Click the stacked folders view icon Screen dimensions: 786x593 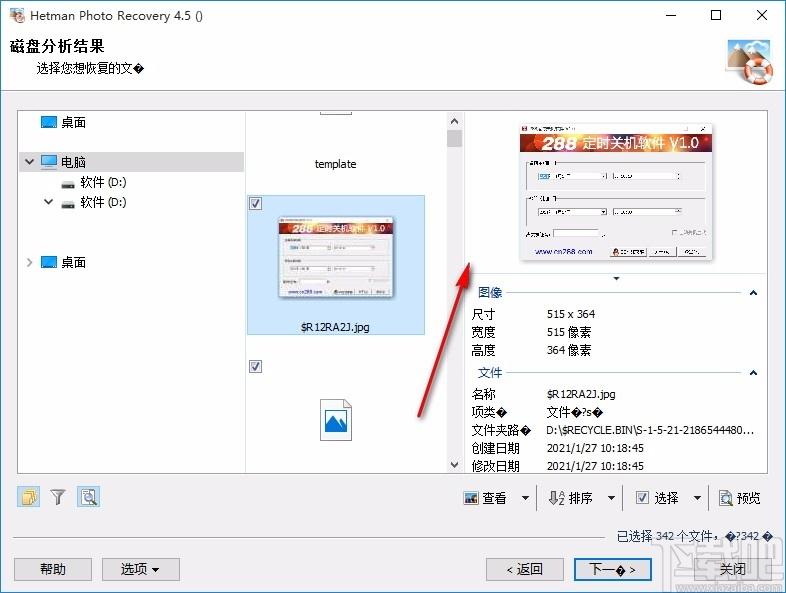(x=29, y=497)
